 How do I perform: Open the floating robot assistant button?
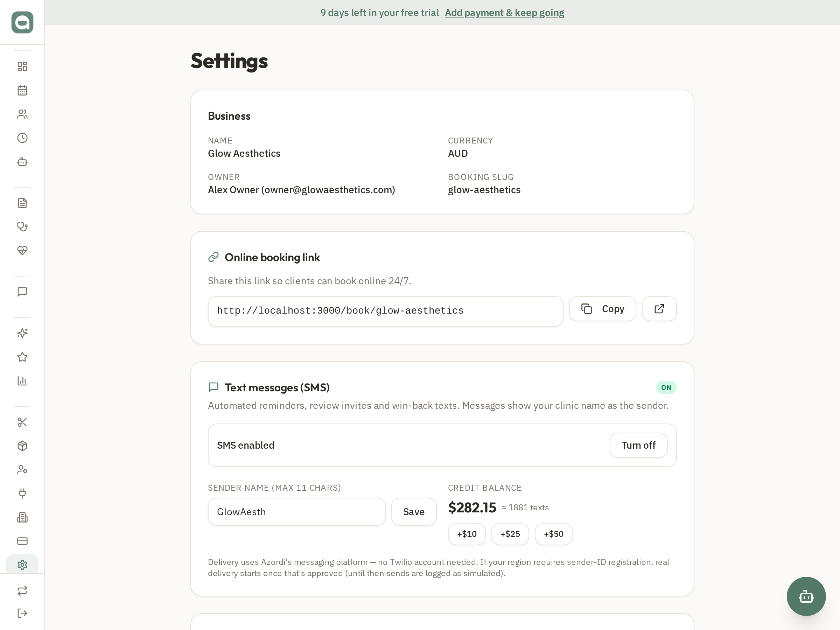806,596
